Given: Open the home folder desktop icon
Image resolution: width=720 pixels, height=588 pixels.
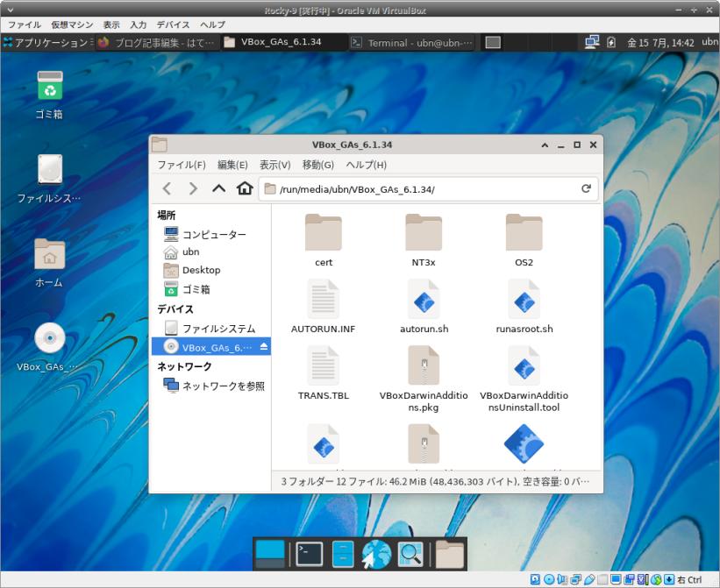Looking at the screenshot, I should pos(49,263).
